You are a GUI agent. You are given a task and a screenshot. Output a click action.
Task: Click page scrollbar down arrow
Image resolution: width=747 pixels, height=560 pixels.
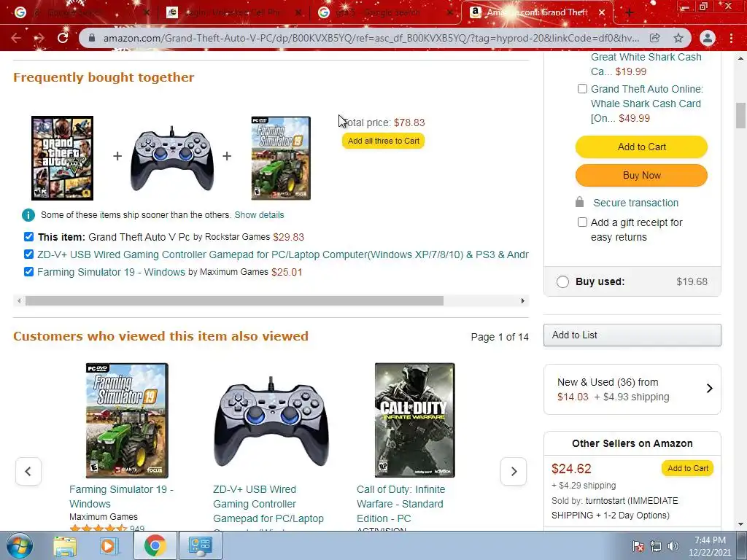[741, 524]
